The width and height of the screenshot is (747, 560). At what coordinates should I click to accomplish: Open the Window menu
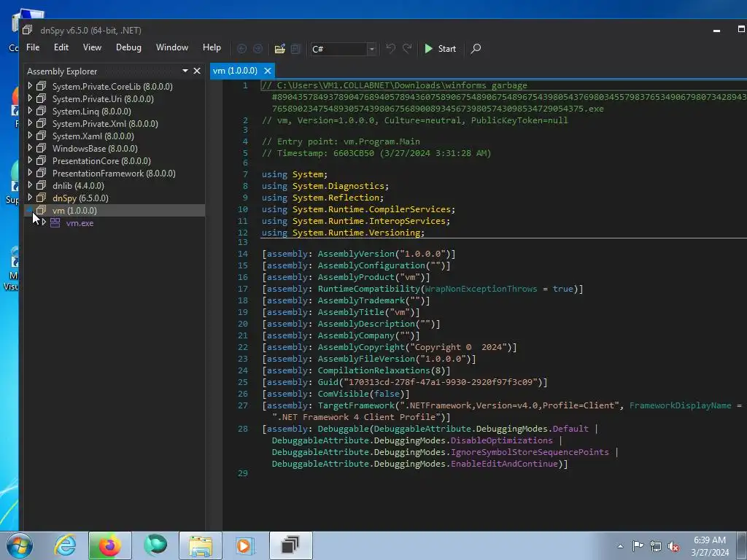tap(172, 47)
